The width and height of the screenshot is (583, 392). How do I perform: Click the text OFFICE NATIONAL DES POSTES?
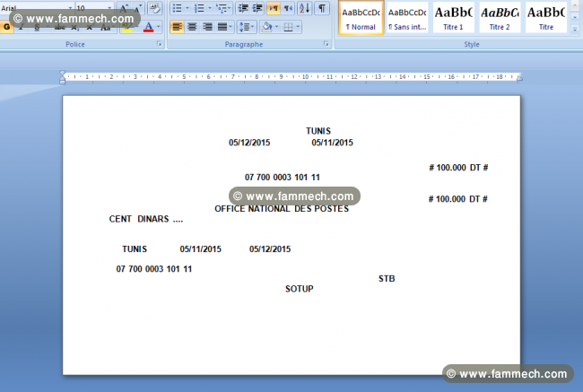click(282, 209)
